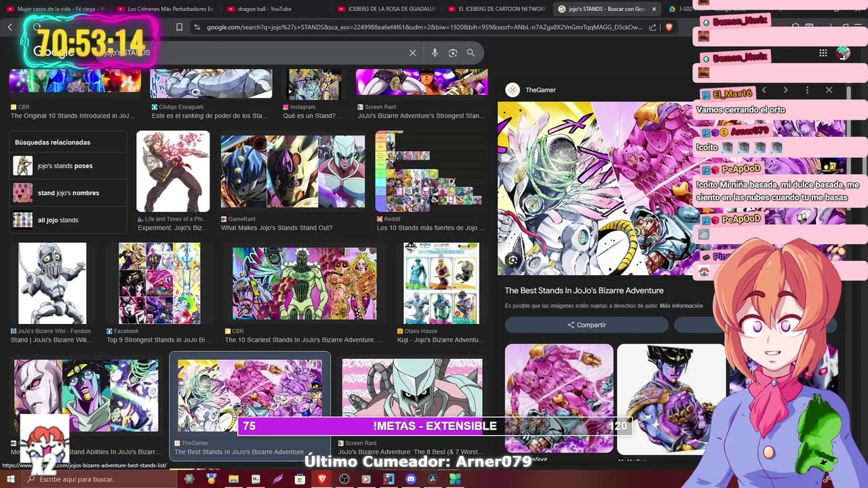Open 'The Best Stands In JoJo's Bizarre Adventure' title
This screenshot has width=868, height=488.
[584, 290]
